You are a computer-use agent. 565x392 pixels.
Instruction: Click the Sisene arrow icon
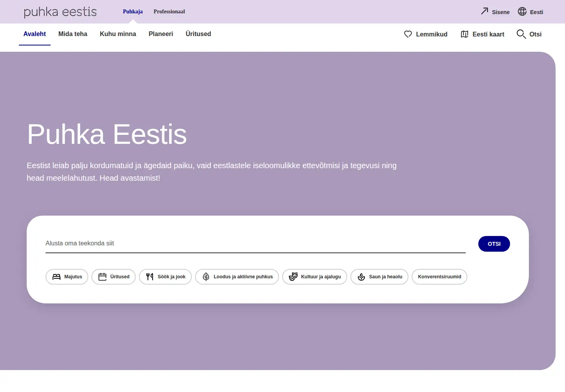click(x=485, y=11)
